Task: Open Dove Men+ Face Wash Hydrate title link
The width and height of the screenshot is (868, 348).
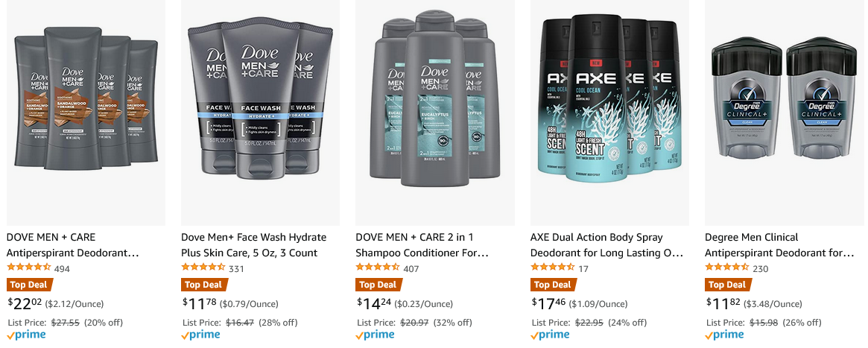Action: (253, 245)
